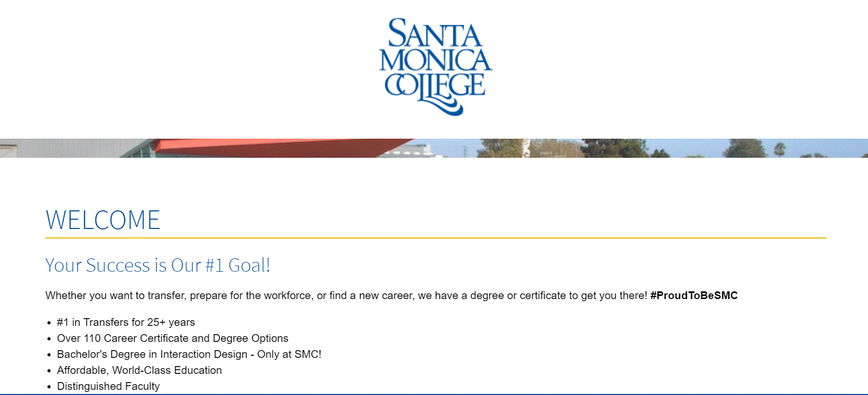
Task: Click the paragraph starting 'Whether you want to transfer'
Action: click(x=391, y=295)
